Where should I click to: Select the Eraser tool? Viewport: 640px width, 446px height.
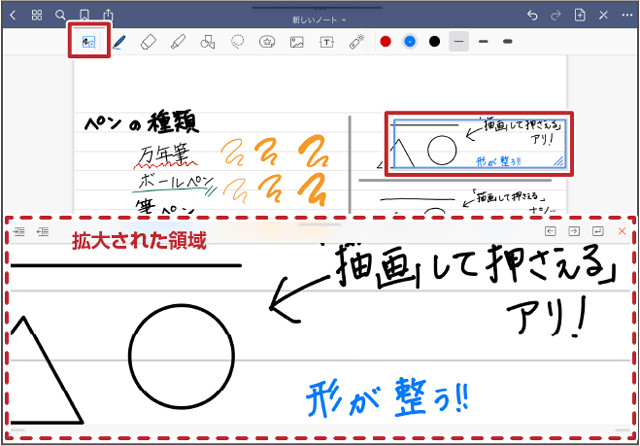tap(149, 42)
